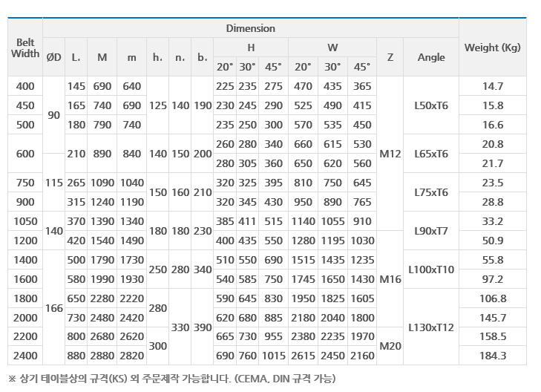
Task: Click weight value "23.5"
Action: click(492, 183)
